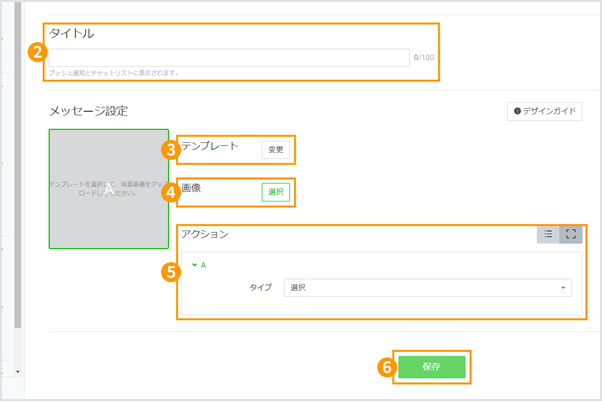Click the orange step 4 badge
Image resolution: width=602 pixels, height=402 pixels.
tap(171, 191)
